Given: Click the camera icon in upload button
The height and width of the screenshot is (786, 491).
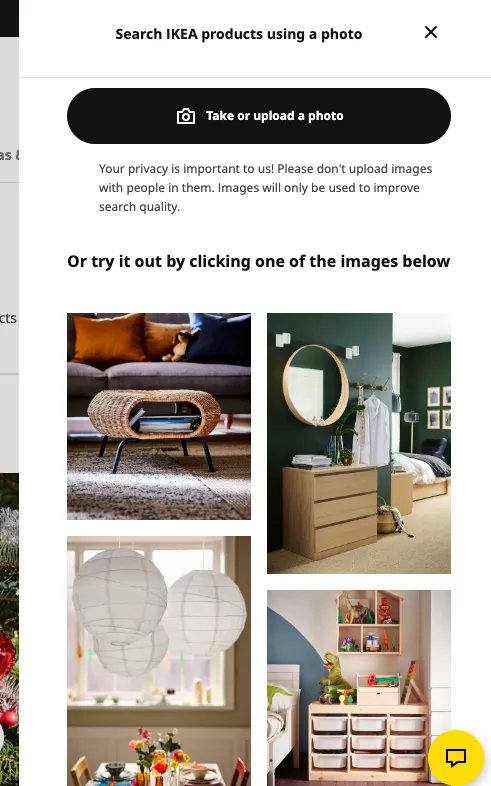Looking at the screenshot, I should [186, 116].
